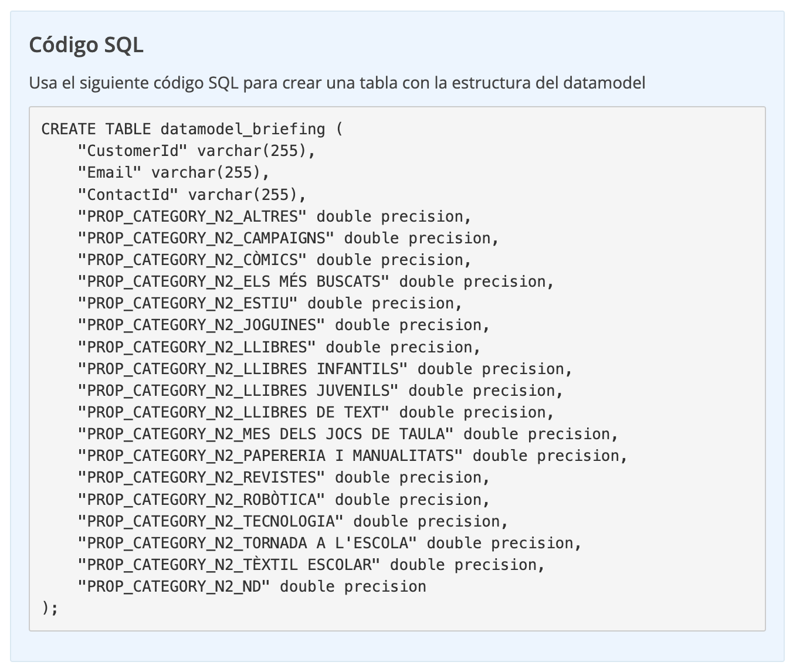
Task: Click the description text about the datamodel structure
Action: tap(337, 83)
